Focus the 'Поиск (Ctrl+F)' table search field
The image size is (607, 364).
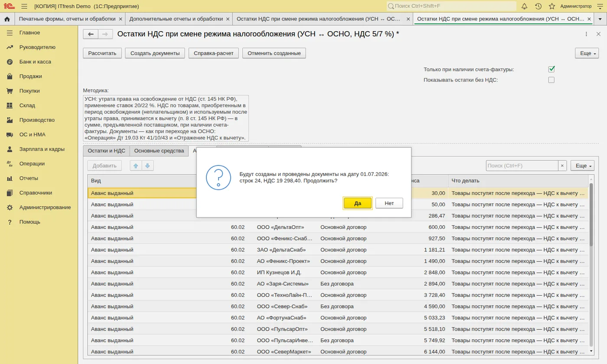click(522, 166)
